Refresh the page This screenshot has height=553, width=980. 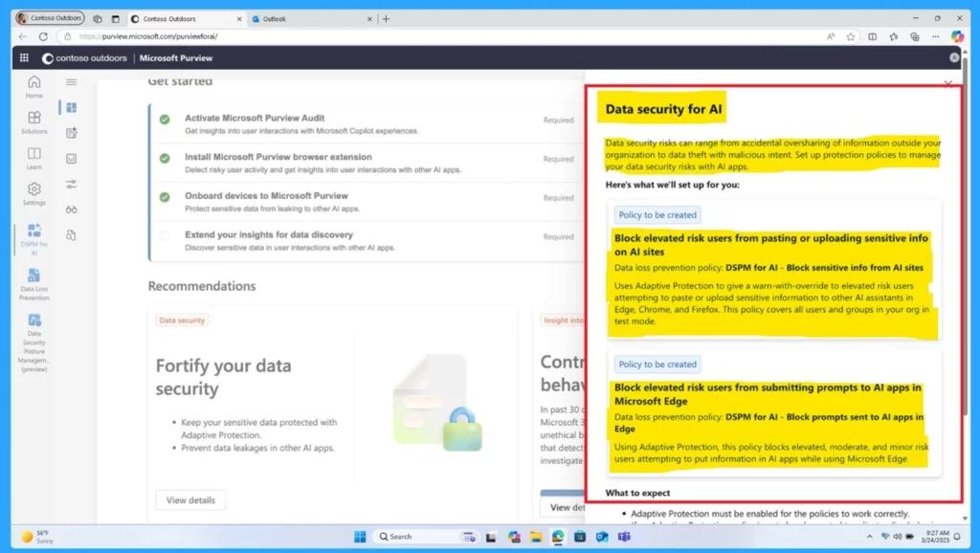(43, 37)
